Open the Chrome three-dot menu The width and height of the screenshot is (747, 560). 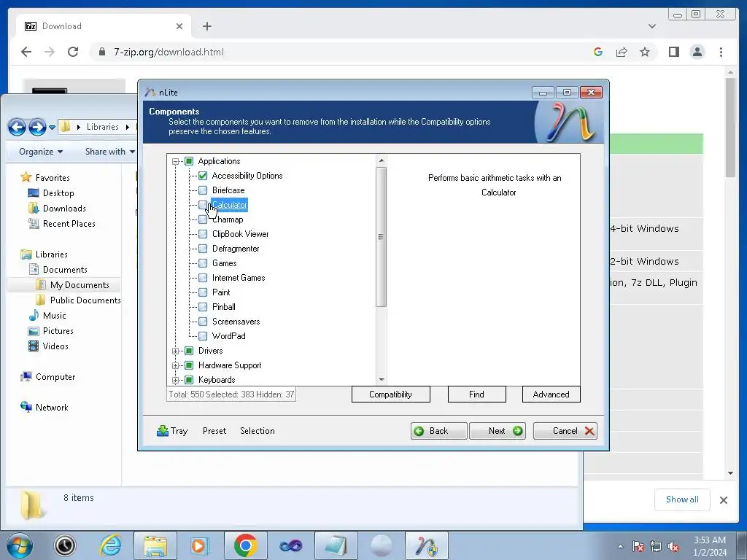[721, 52]
